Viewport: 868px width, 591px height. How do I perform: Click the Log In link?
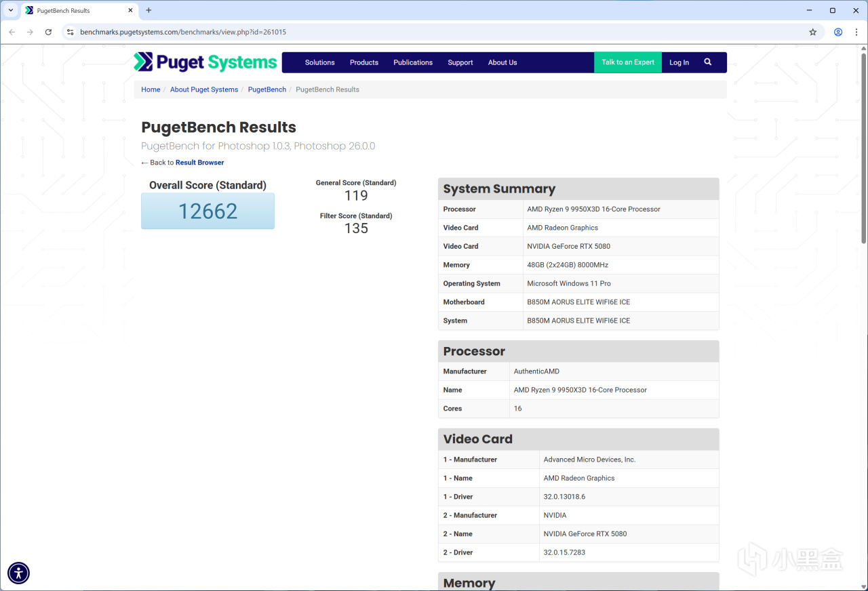[679, 62]
